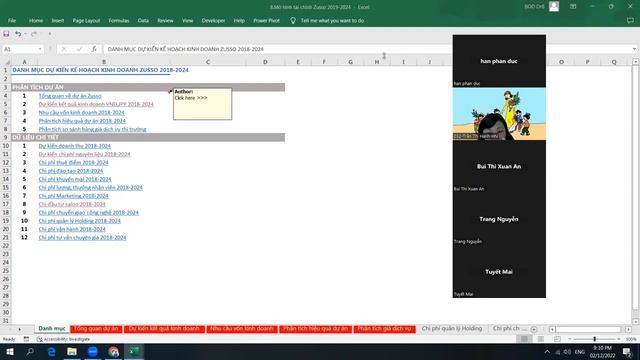Expand the formula bar with right chevron
Image resolution: width=640 pixels, height=360 pixels.
tap(634, 49)
